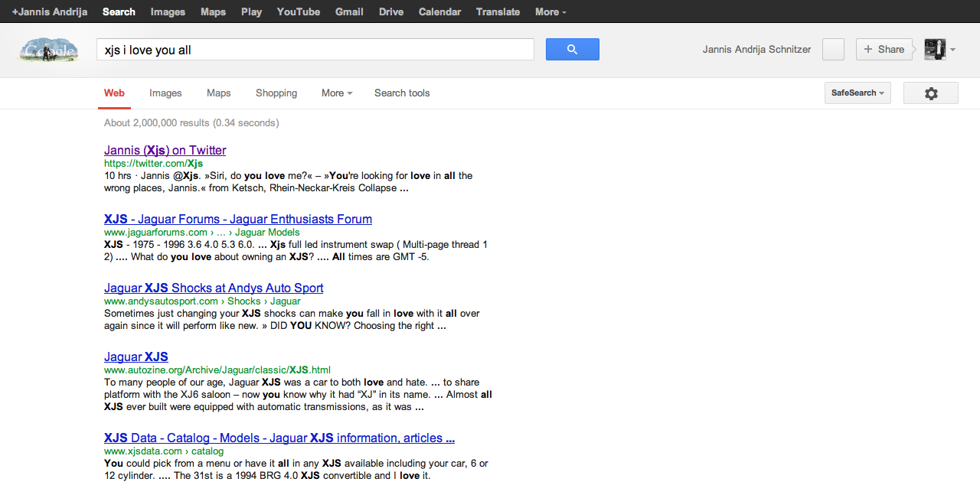Click the 'About 2,000,000 results' text
This screenshot has height=495, width=980.
[191, 122]
